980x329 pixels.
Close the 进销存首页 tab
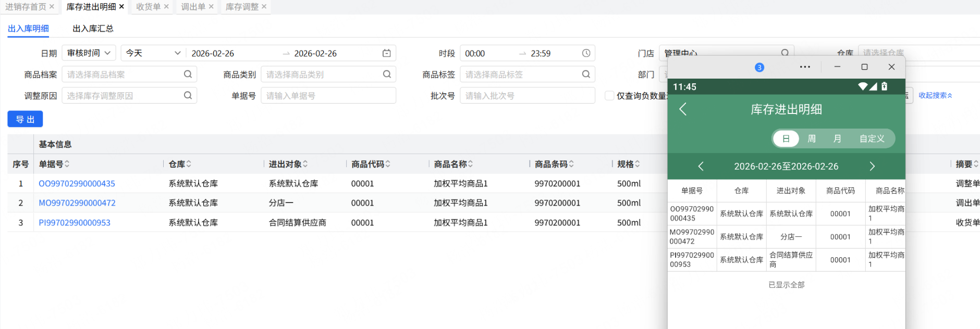52,7
